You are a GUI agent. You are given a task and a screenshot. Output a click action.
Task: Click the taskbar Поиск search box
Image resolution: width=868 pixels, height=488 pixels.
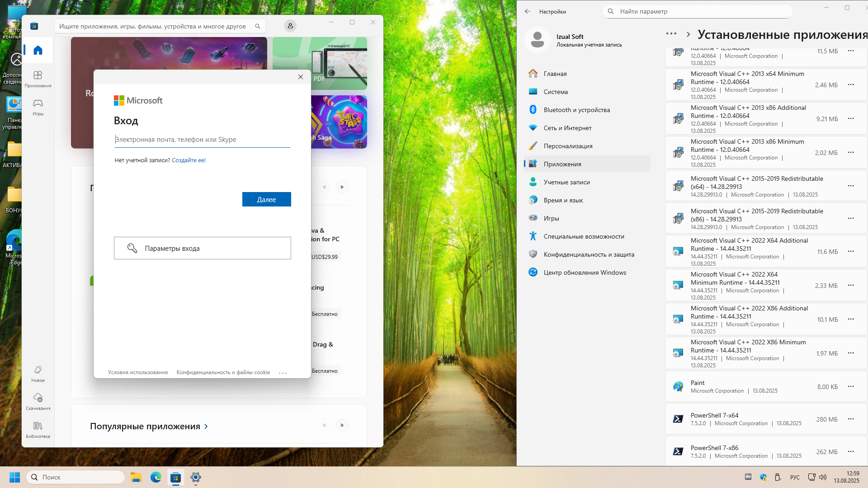point(75,477)
